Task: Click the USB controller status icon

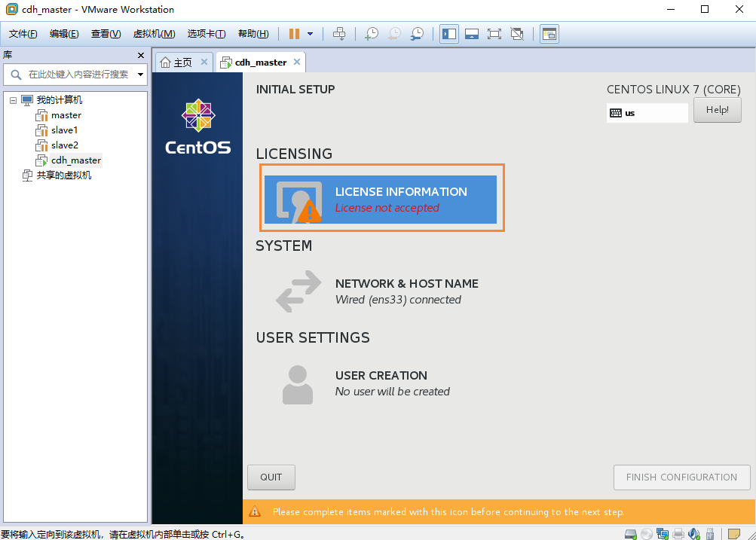Action: 710,534
